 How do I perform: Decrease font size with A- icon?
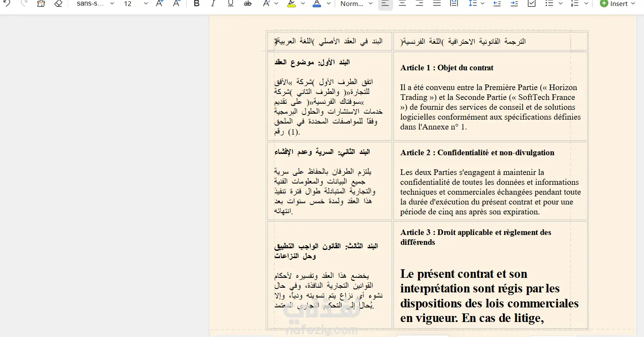click(x=177, y=3)
